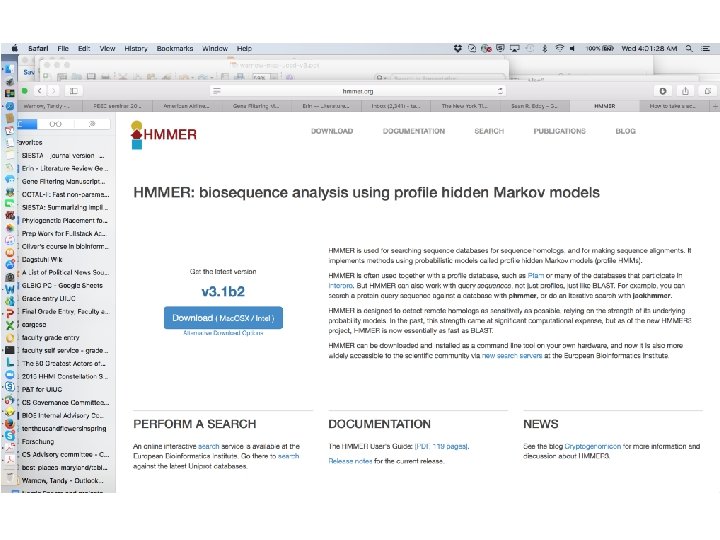Open the Bookmarks menu
The width and height of the screenshot is (720, 540).
(x=175, y=48)
